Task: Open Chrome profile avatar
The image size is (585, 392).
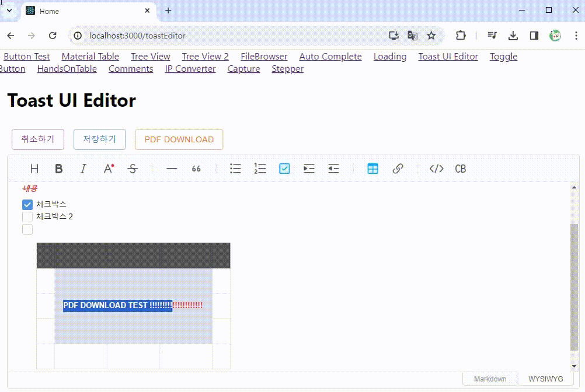Action: [555, 36]
